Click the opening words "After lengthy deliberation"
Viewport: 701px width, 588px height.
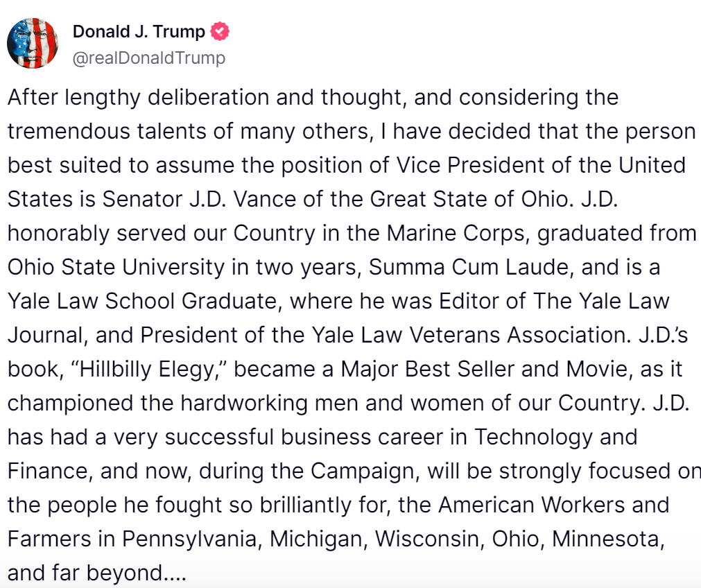(138, 98)
